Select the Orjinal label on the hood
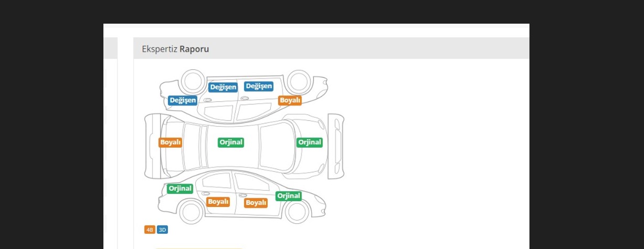Image resolution: width=644 pixels, height=249 pixels. coord(309,142)
